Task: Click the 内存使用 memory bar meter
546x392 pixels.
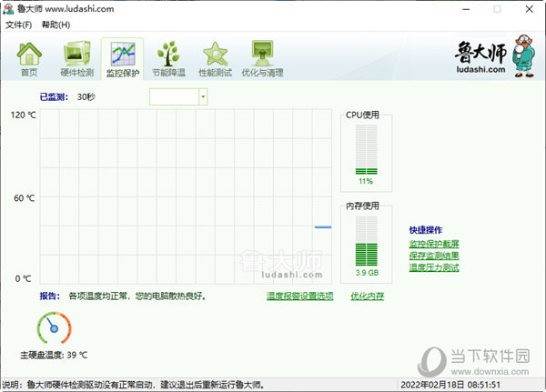Action: [x=367, y=241]
